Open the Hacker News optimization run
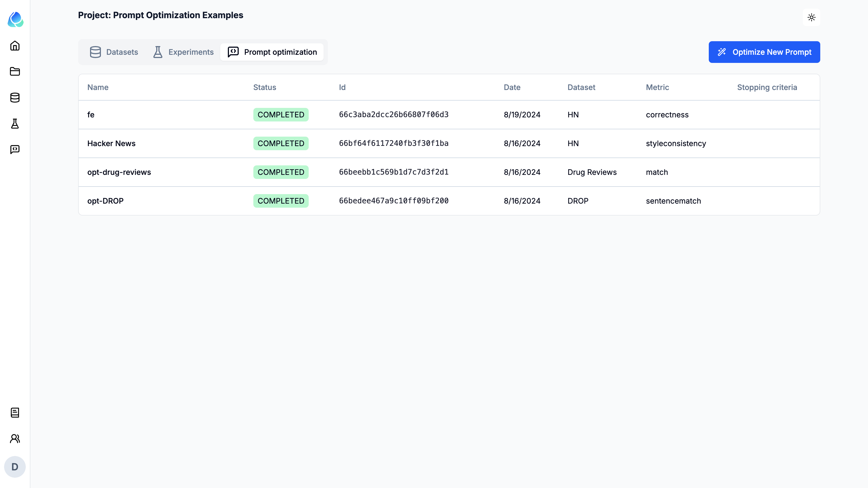Image resolution: width=868 pixels, height=488 pixels. coord(111,143)
